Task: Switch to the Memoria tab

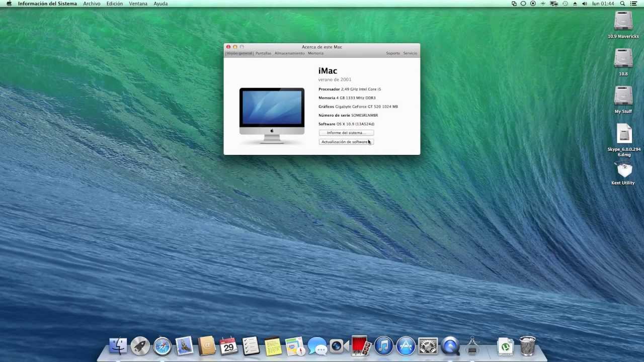Action: 315,53
